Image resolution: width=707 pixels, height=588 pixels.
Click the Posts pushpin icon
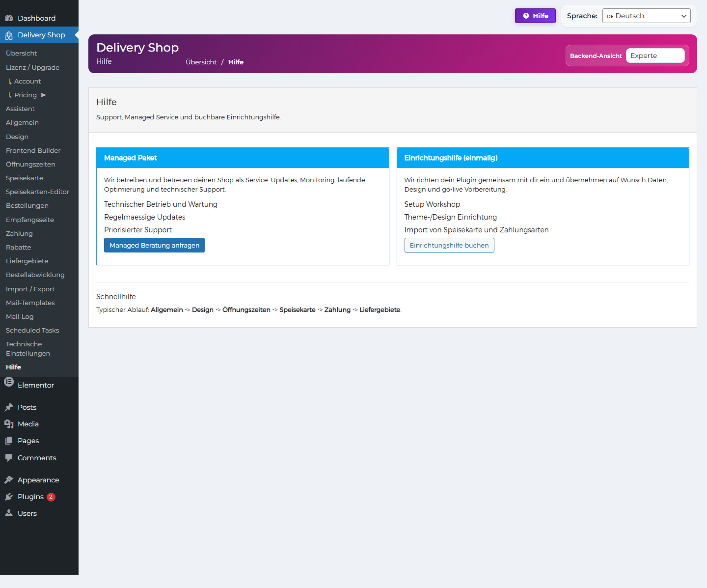click(x=9, y=407)
